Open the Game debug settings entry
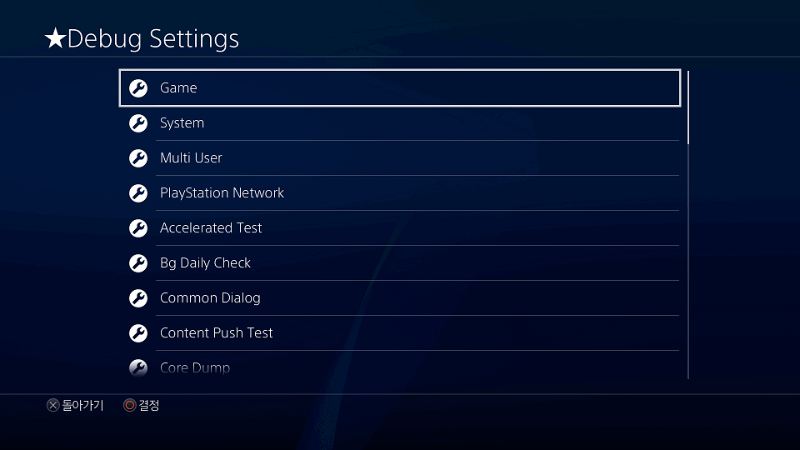Viewport: 800px width, 450px height. click(399, 88)
